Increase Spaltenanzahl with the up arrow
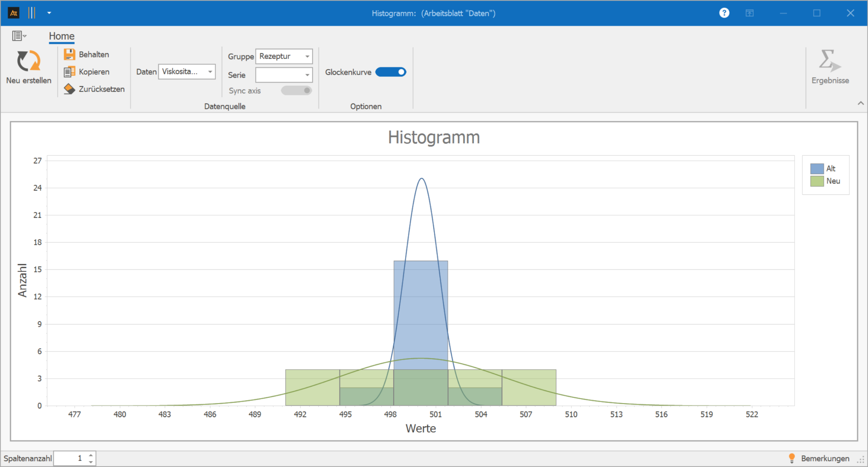The width and height of the screenshot is (868, 467). coord(91,455)
